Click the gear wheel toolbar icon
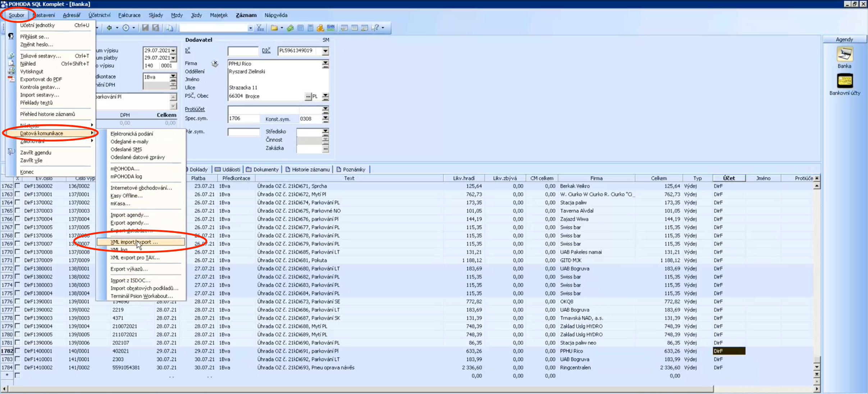 click(x=126, y=28)
